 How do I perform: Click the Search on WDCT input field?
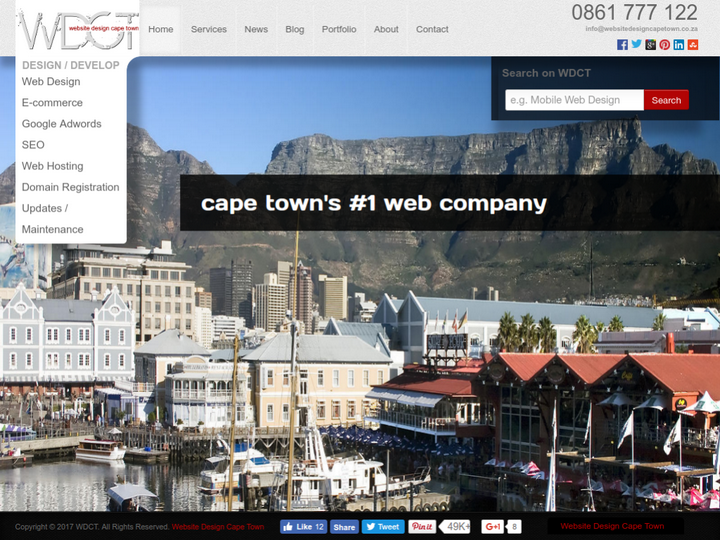point(574,100)
